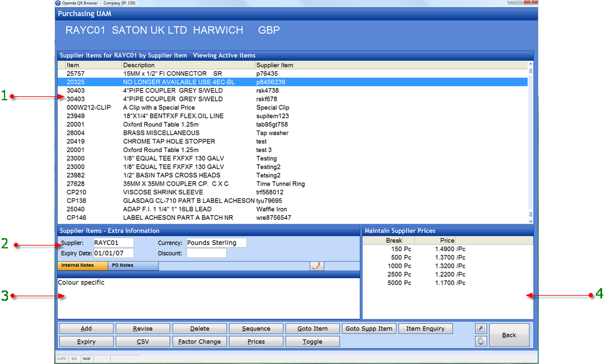Image resolution: width=605 pixels, height=364 pixels.
Task: Click the Toggle button
Action: point(312,342)
